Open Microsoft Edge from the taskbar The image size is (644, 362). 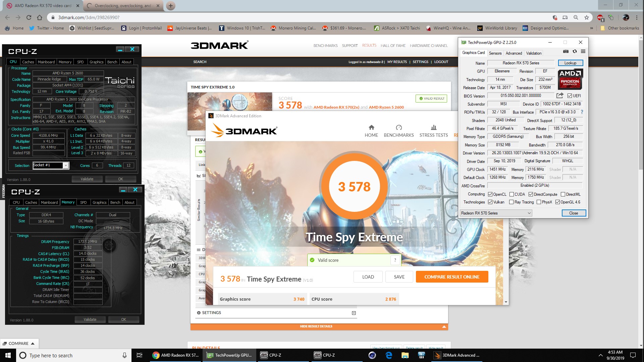pyautogui.click(x=389, y=355)
